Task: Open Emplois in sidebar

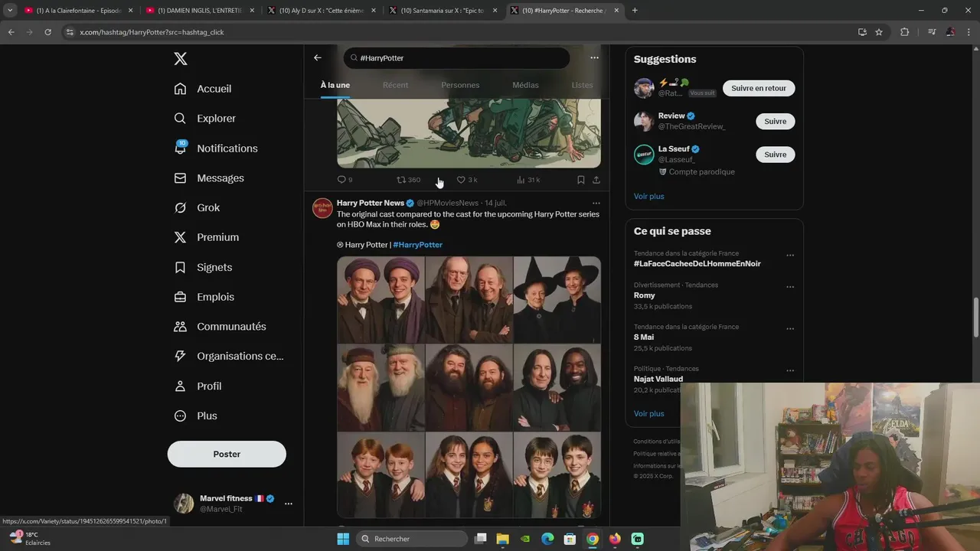Action: click(x=204, y=297)
